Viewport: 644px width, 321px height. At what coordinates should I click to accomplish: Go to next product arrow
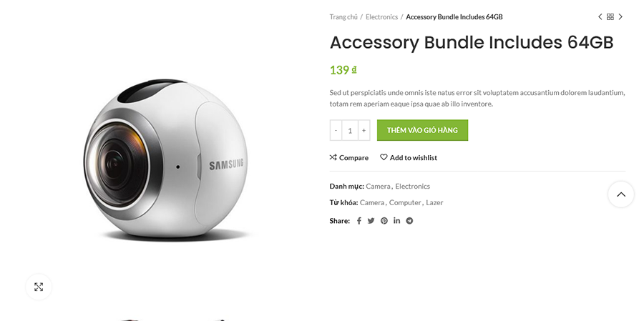(620, 17)
